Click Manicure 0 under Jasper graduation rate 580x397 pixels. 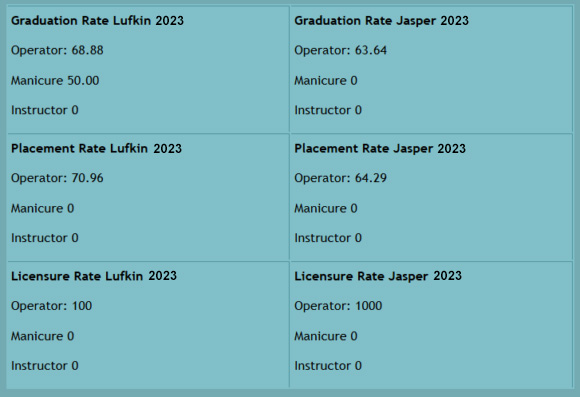point(326,81)
